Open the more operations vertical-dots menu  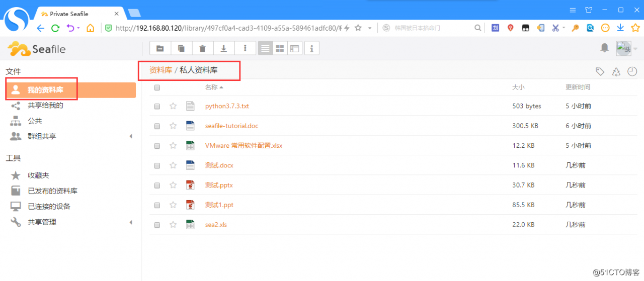(245, 48)
